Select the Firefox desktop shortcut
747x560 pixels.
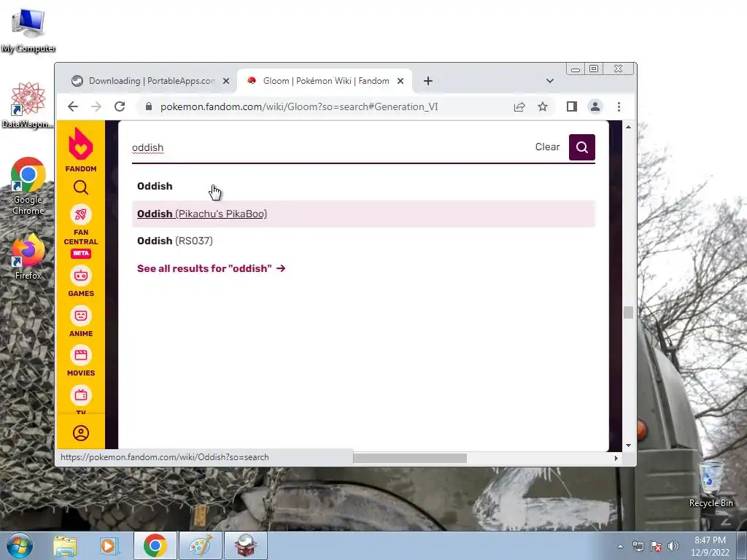coord(28,257)
